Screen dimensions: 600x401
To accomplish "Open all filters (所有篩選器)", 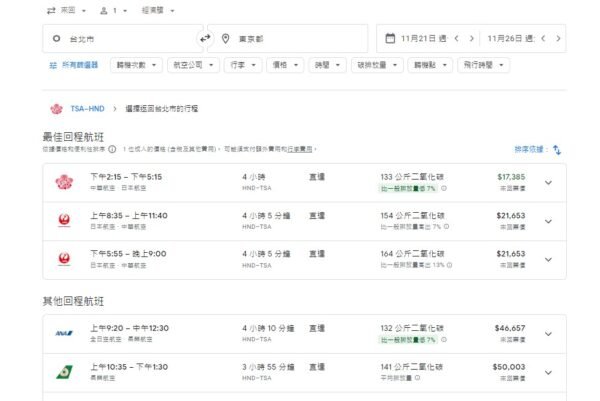I will click(x=74, y=65).
